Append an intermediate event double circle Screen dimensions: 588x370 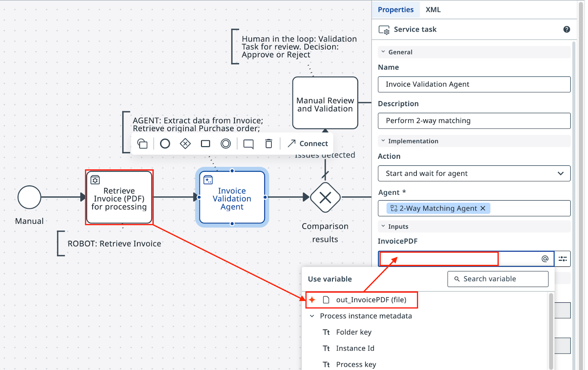pos(226,144)
